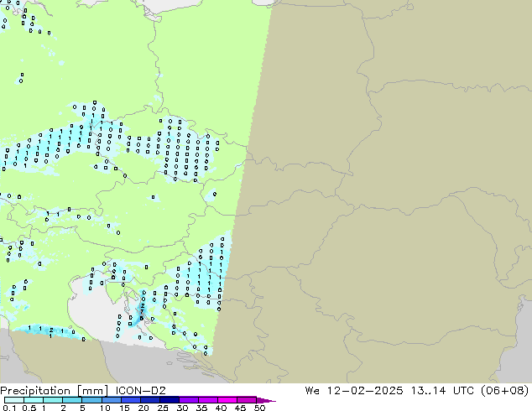Pick the 15–20 mm legend swatch
This screenshot has height=411, width=532.
[x=130, y=400]
